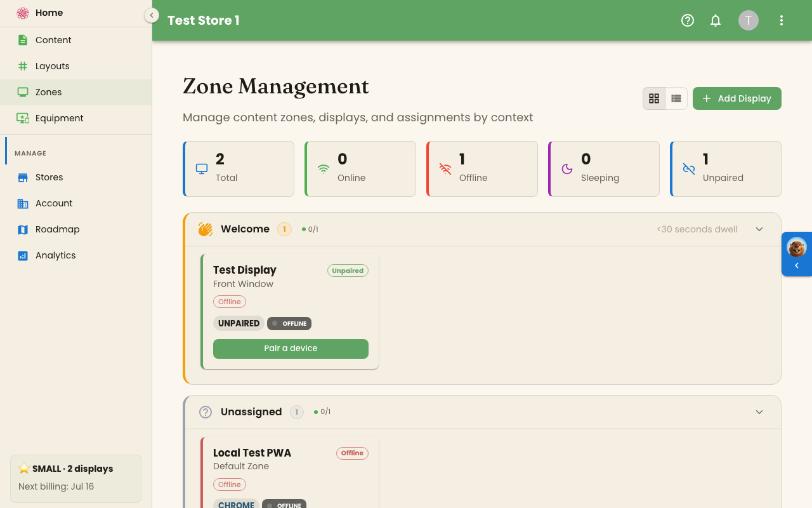
Task: Open the Test Display card title
Action: [x=245, y=270]
